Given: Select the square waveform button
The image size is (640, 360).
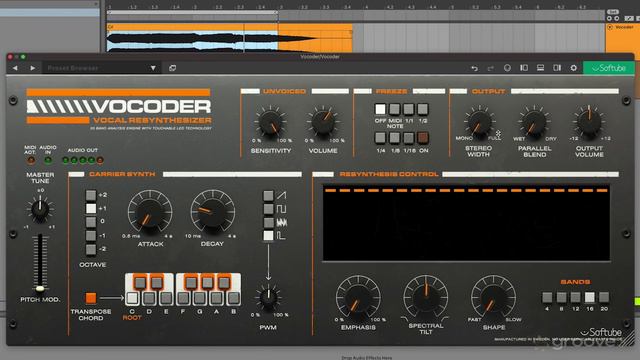Looking at the screenshot, I should point(268,209).
